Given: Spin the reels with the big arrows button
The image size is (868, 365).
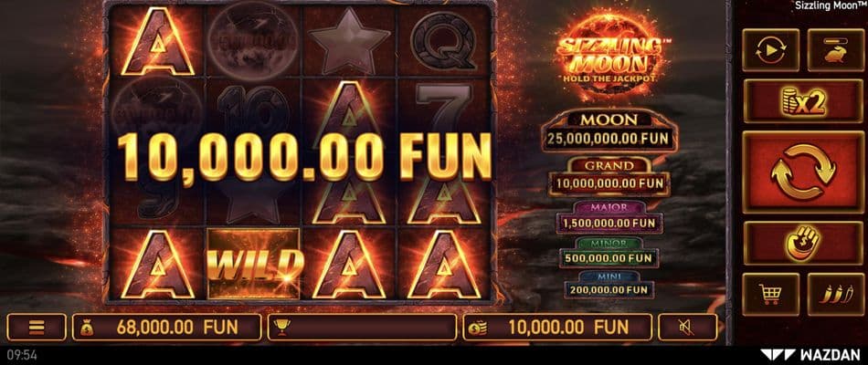Looking at the screenshot, I should coord(797,172).
